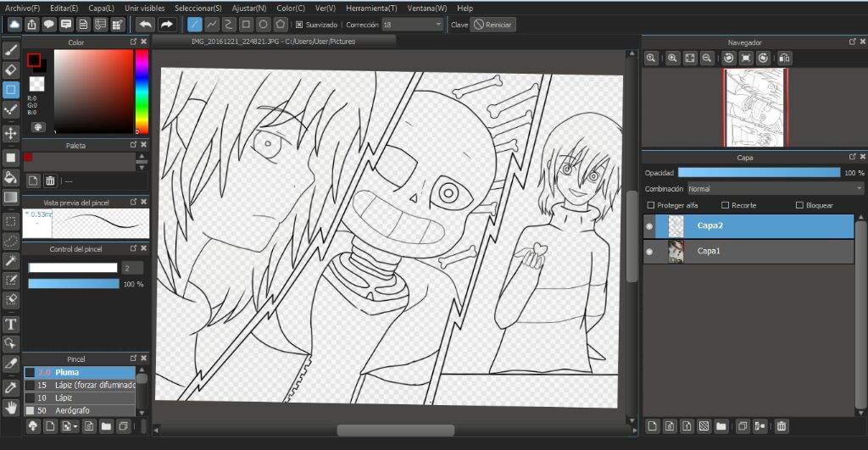The image size is (868, 450).
Task: Add a layer folder in Capa panel
Action: 721,426
